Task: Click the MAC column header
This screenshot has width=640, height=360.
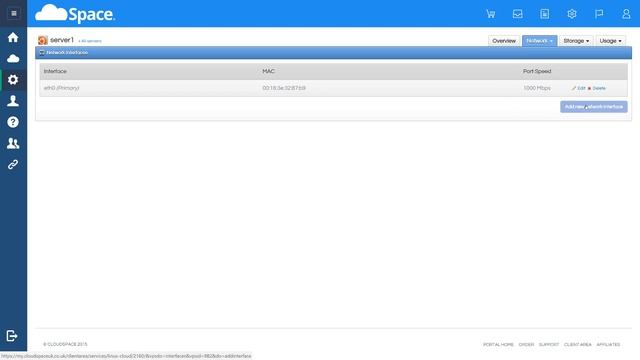Action: click(x=268, y=71)
